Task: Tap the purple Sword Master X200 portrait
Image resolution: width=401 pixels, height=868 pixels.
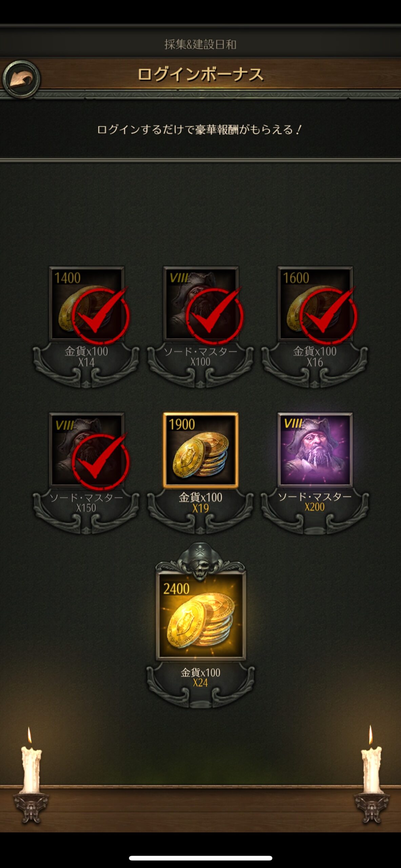Action: 315,450
